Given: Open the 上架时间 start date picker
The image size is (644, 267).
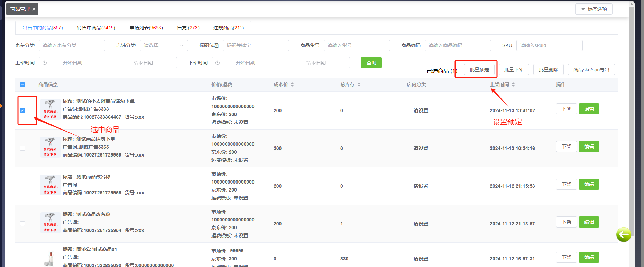Looking at the screenshot, I should pyautogui.click(x=73, y=63).
